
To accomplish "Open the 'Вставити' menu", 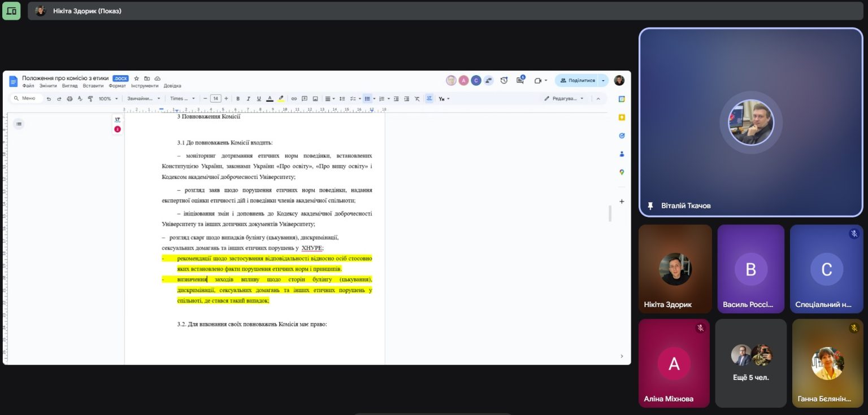I will pyautogui.click(x=93, y=86).
